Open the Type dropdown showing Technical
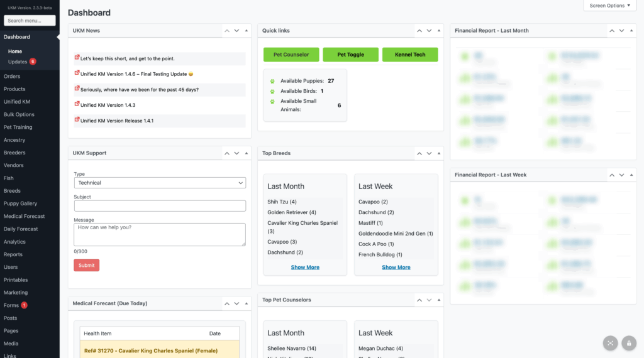This screenshot has width=644, height=358. tap(160, 183)
